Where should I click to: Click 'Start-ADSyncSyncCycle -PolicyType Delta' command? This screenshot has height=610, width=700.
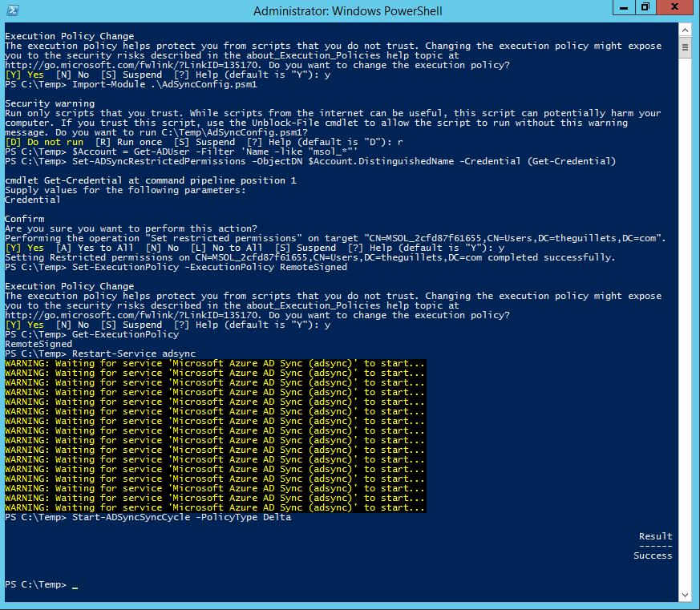[182, 517]
